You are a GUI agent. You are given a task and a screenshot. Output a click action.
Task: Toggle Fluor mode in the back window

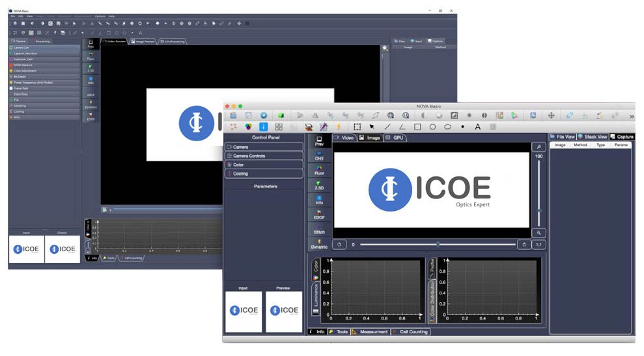(91, 56)
